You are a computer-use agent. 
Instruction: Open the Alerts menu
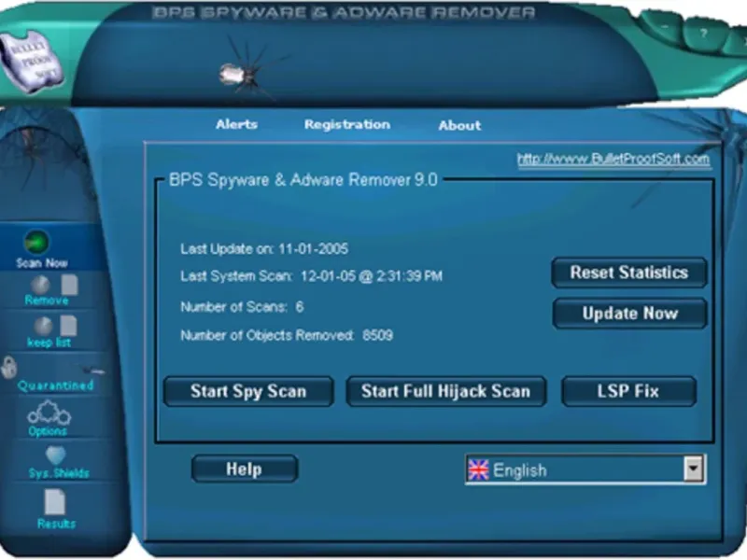[x=237, y=125]
